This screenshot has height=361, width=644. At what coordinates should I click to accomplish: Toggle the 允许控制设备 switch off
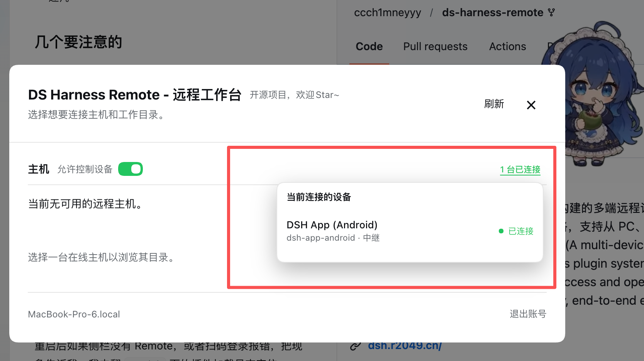(x=130, y=169)
